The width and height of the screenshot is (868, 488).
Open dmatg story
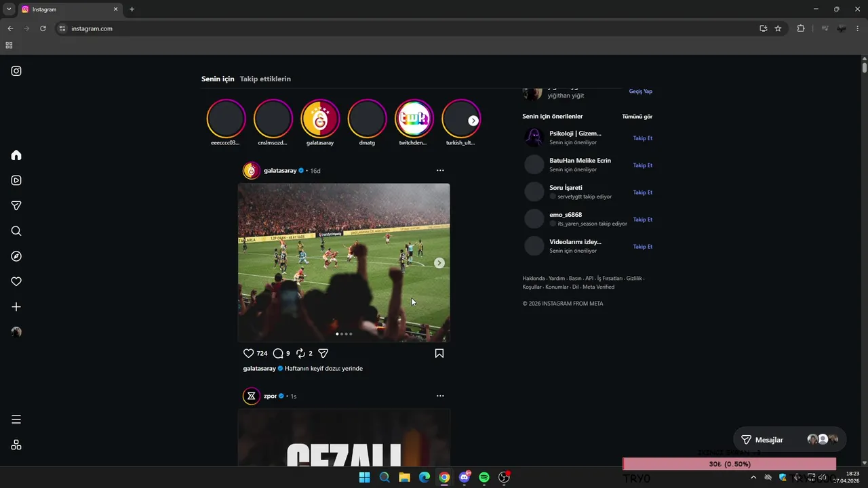(367, 119)
